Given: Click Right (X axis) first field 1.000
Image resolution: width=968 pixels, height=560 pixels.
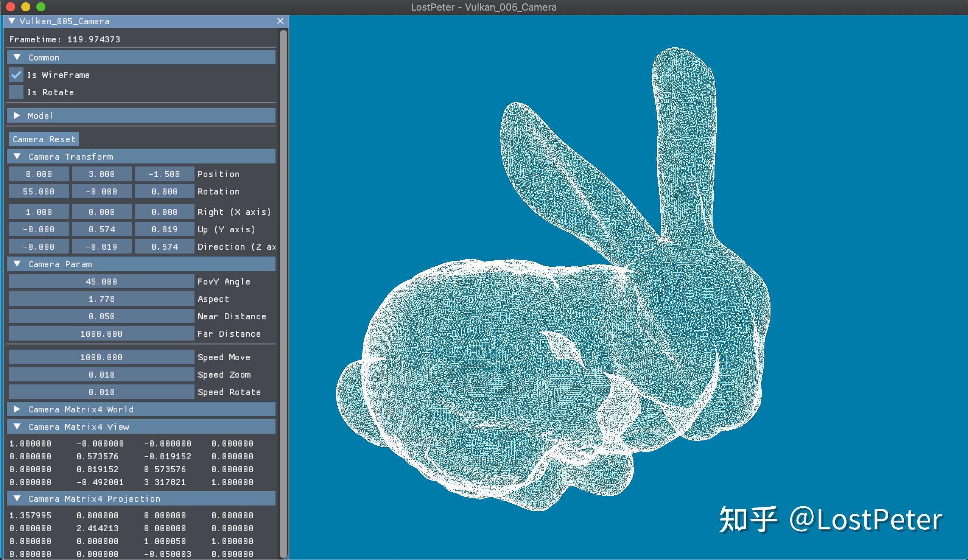Looking at the screenshot, I should [x=39, y=212].
